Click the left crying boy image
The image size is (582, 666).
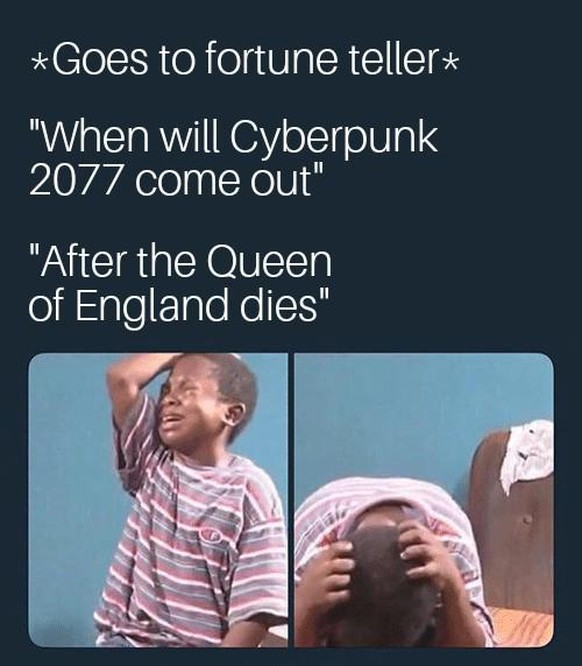pyautogui.click(x=158, y=500)
